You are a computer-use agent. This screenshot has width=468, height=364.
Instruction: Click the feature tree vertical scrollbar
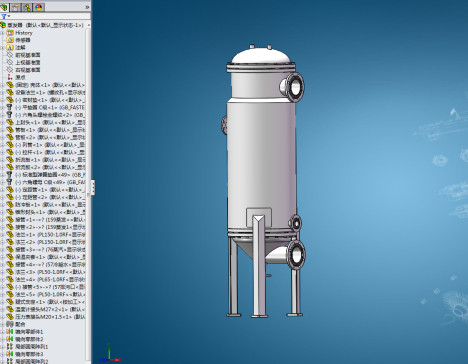(x=88, y=193)
